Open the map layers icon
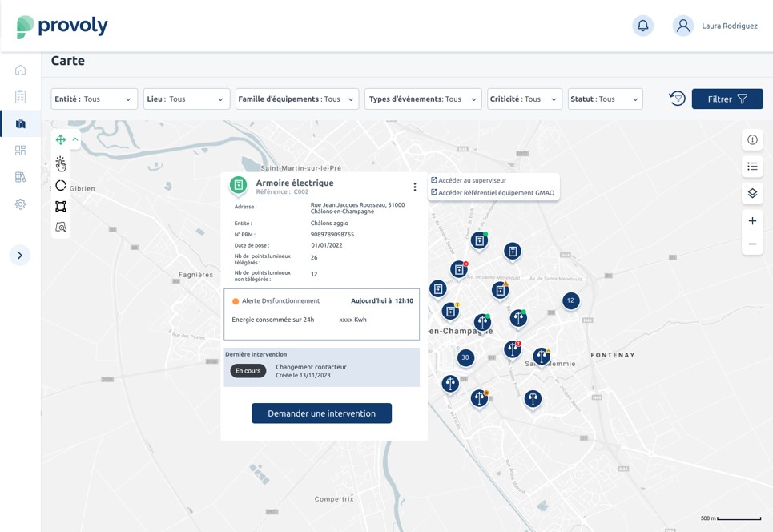This screenshot has height=532, width=773. pos(752,193)
